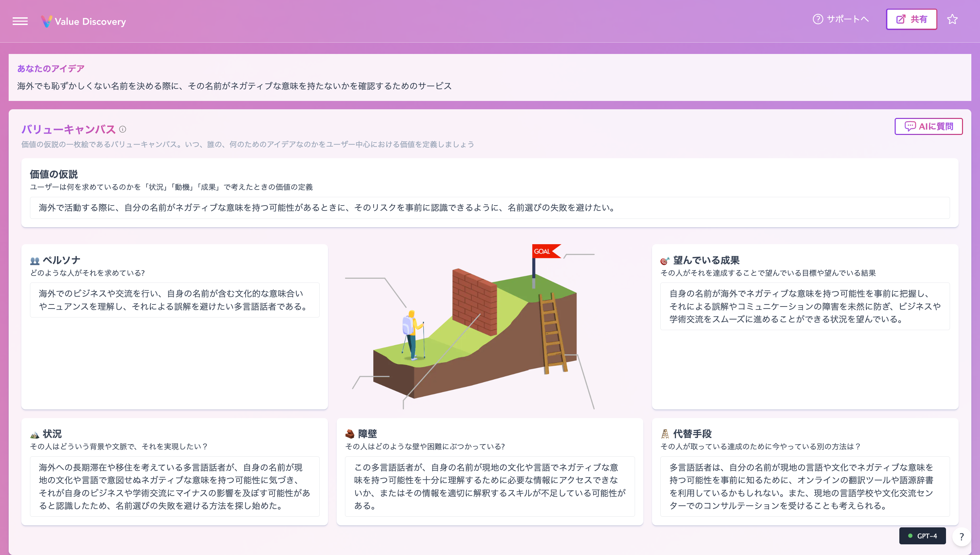Open the hamburger menu

20,21
